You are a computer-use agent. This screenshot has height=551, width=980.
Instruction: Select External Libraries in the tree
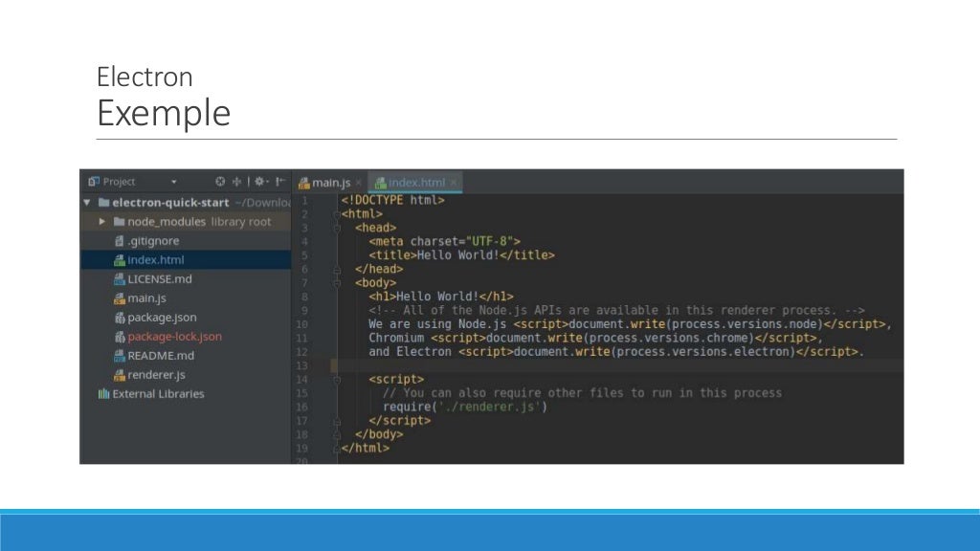[x=158, y=394]
